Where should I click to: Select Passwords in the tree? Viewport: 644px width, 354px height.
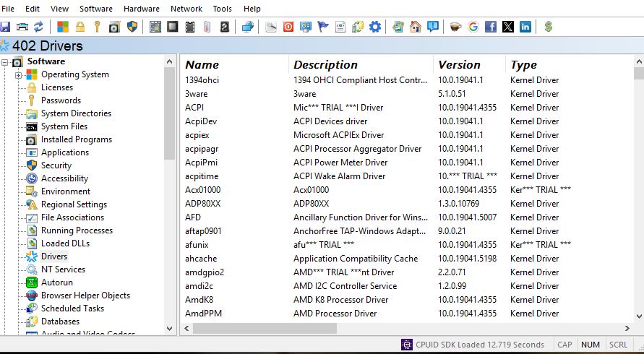61,100
